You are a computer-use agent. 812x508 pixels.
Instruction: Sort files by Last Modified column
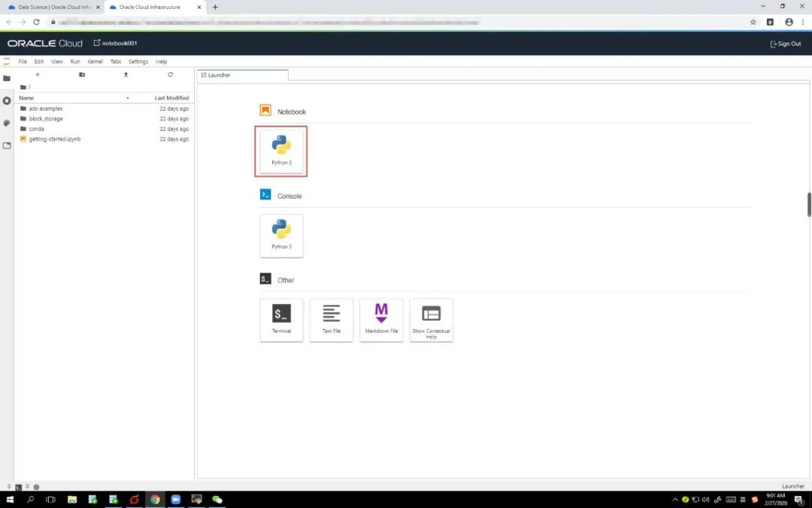click(171, 97)
